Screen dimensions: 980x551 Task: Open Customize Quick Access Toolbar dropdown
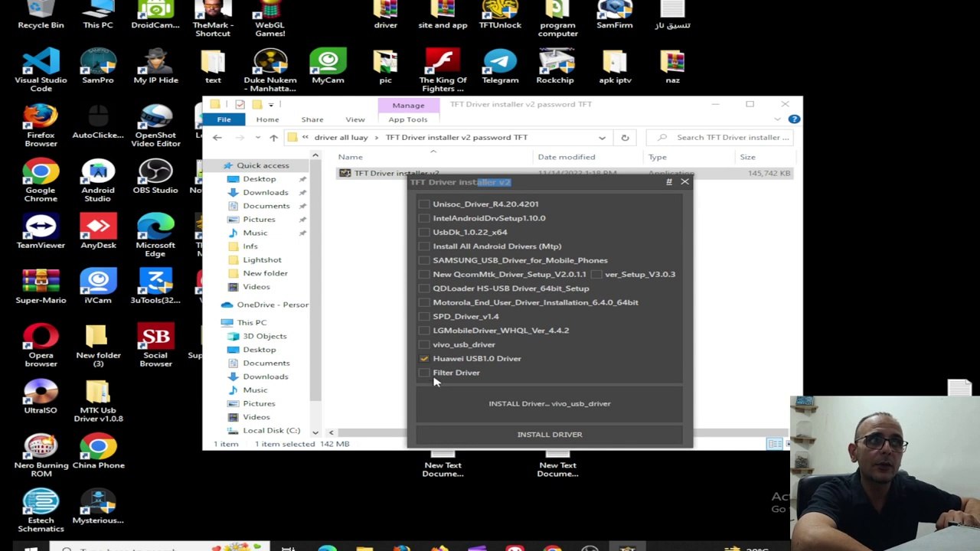click(271, 104)
